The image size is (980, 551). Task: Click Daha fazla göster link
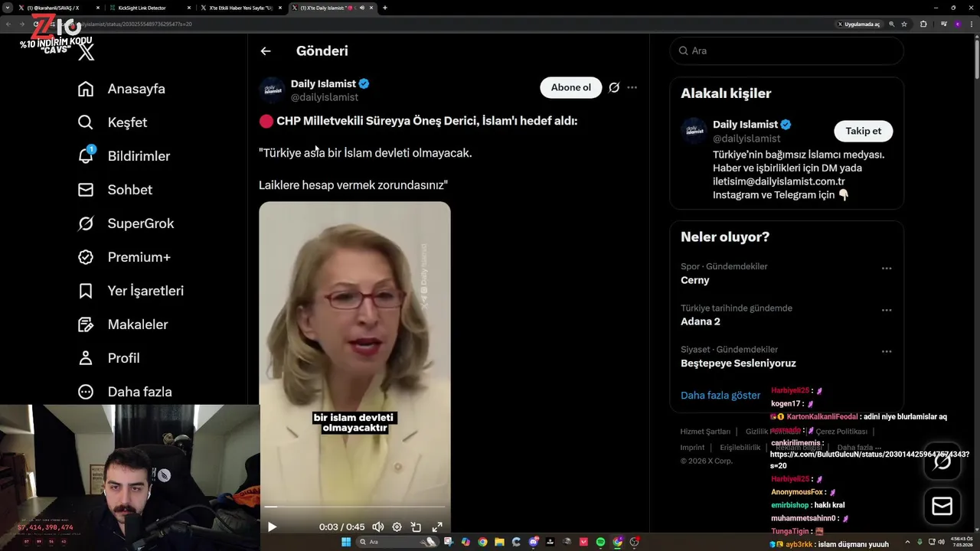coord(720,396)
